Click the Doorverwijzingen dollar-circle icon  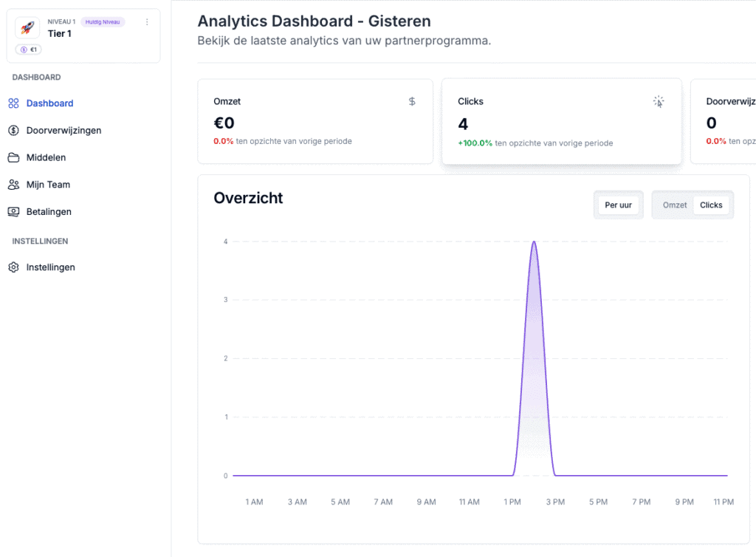pos(13,131)
